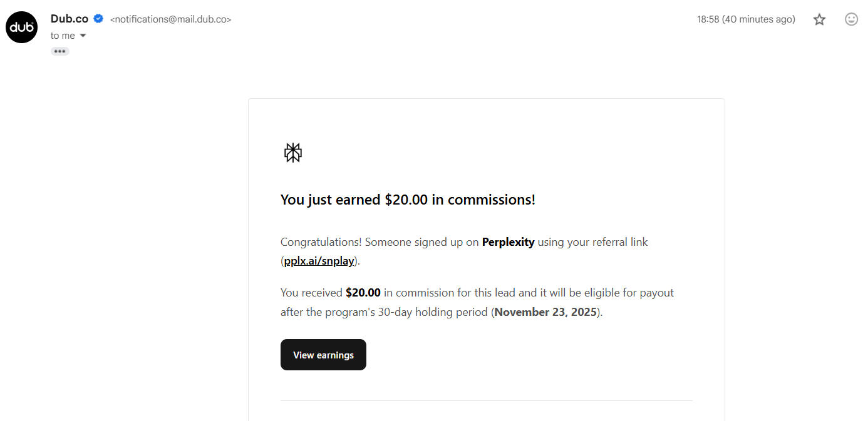Click the Perplexity logo in email
The width and height of the screenshot is (868, 421).
tap(293, 153)
